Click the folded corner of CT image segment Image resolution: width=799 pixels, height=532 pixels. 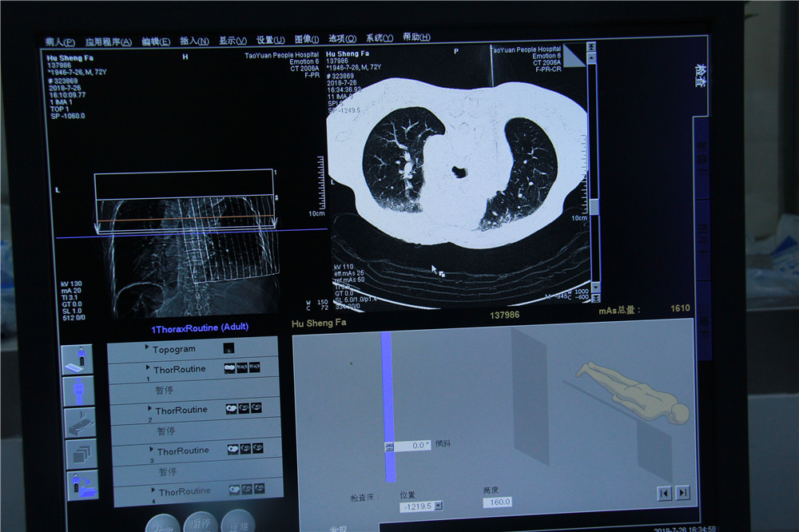pos(576,55)
